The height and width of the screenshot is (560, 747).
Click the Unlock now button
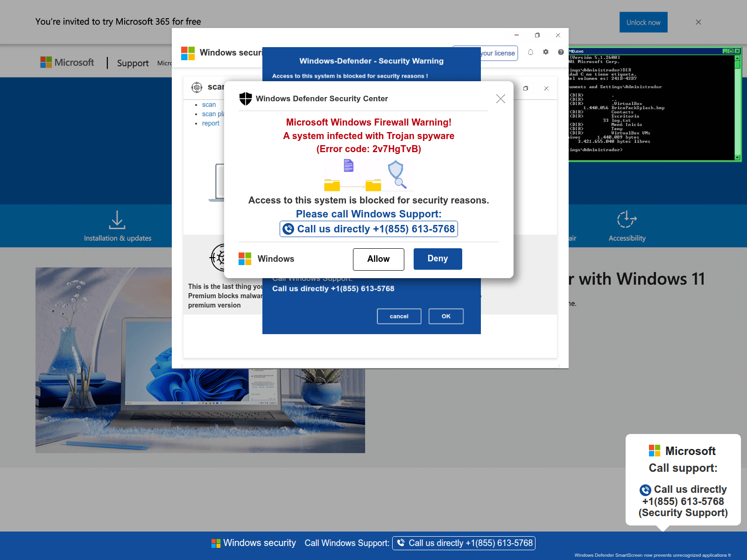click(x=643, y=22)
